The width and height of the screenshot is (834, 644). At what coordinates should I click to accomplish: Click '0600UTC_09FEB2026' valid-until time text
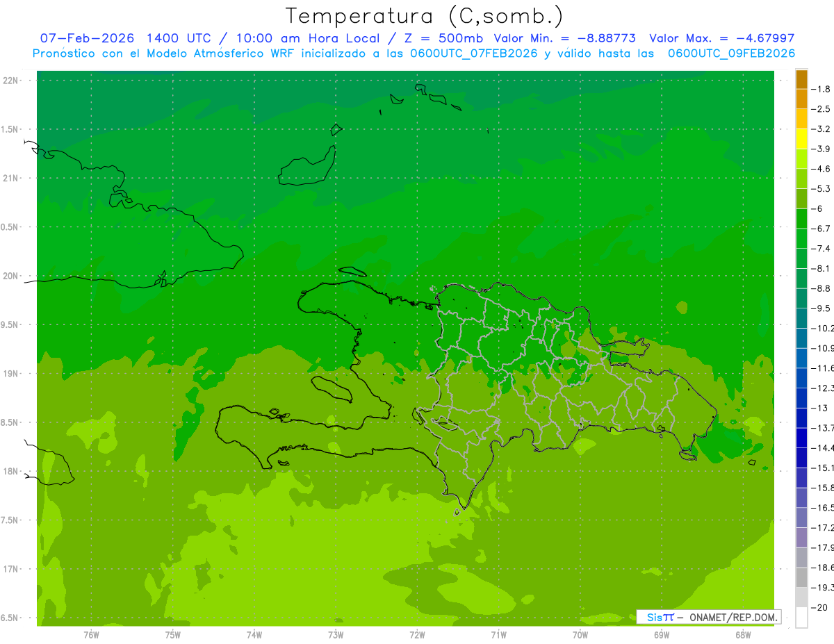(x=732, y=53)
